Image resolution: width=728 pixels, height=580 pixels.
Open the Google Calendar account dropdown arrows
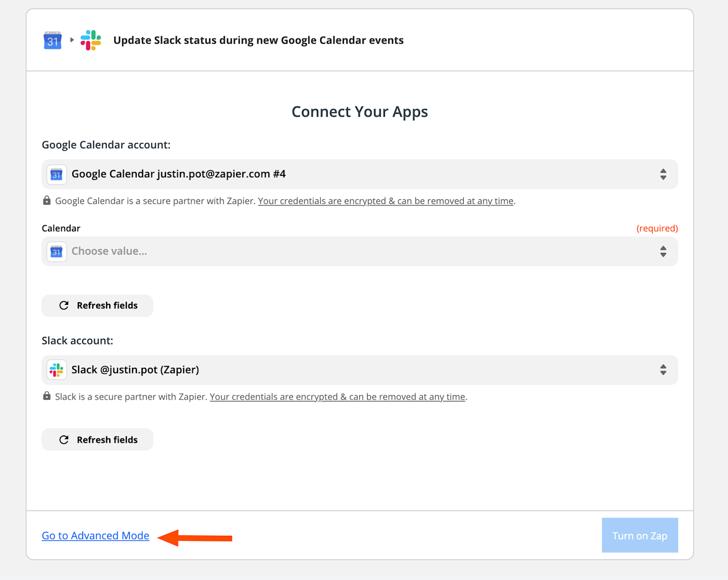[663, 174]
